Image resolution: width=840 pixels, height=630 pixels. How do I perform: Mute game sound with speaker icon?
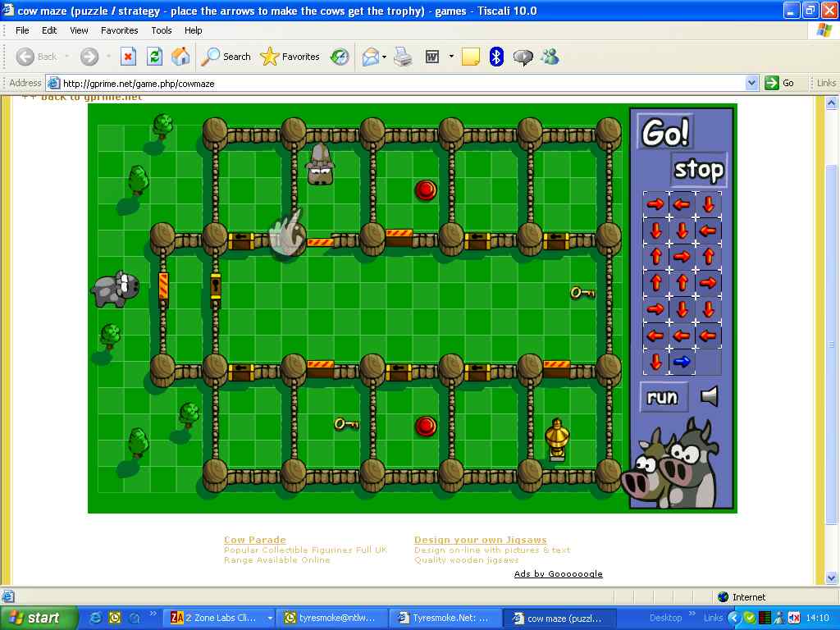click(709, 396)
